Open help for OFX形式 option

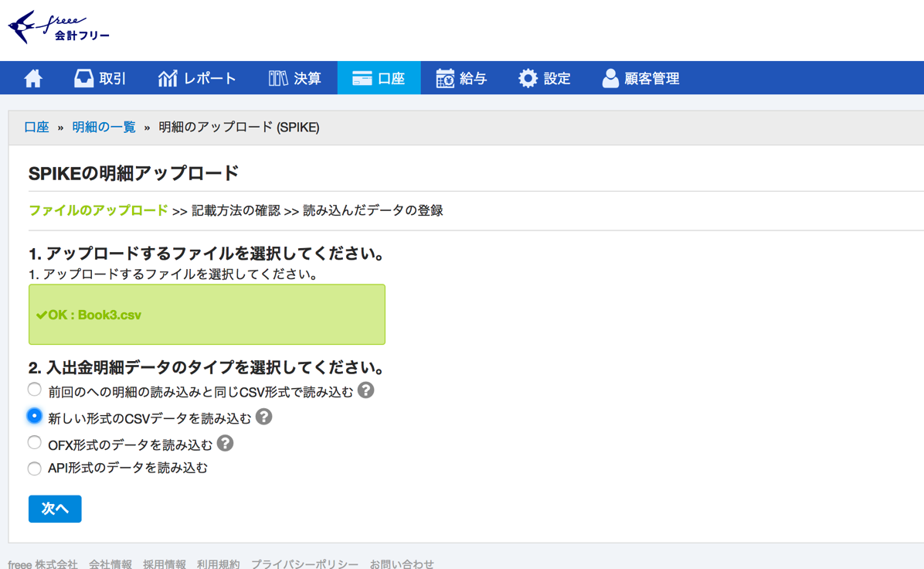pyautogui.click(x=225, y=444)
